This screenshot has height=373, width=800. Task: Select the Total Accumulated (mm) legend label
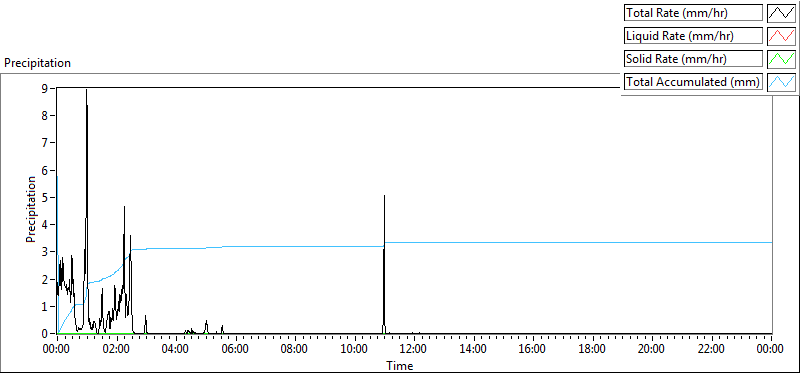693,82
